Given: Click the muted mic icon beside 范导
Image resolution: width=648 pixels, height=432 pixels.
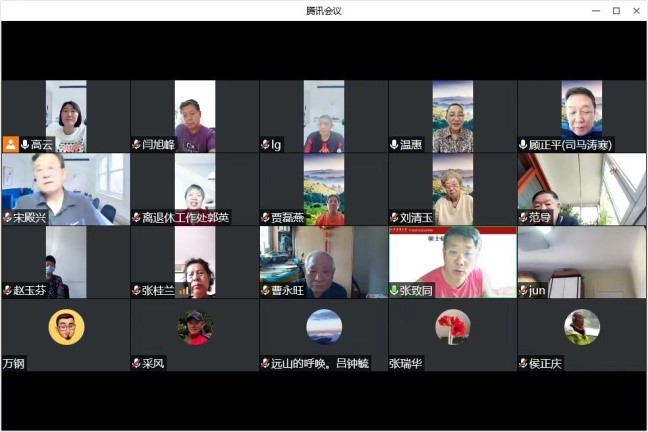Looking at the screenshot, I should click(x=523, y=217).
